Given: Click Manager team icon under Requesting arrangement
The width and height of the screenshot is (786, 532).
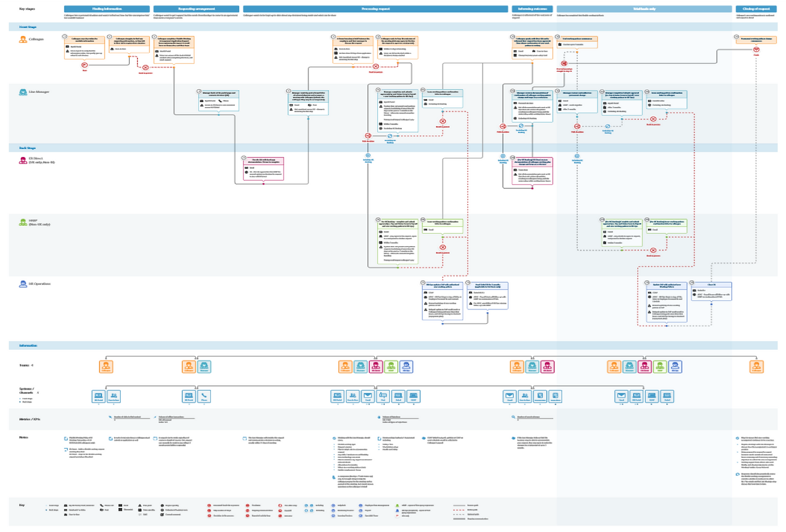Looking at the screenshot, I should point(204,367).
